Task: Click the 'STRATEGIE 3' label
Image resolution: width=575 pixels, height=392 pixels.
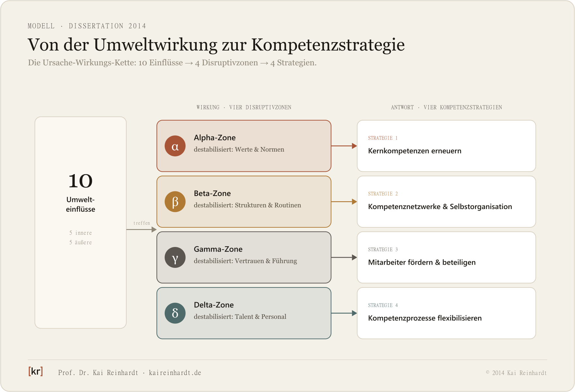Action: [383, 250]
